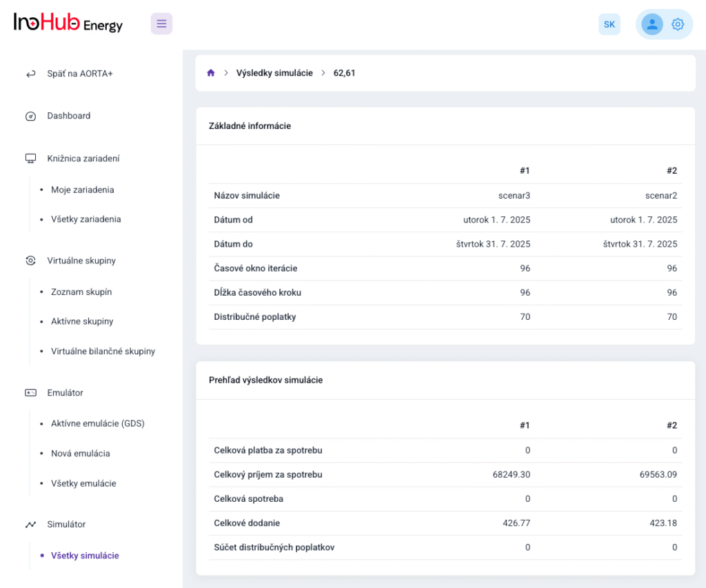Image resolution: width=706 pixels, height=588 pixels.
Task: Open Moje zariadenia in sidebar
Action: [82, 190]
